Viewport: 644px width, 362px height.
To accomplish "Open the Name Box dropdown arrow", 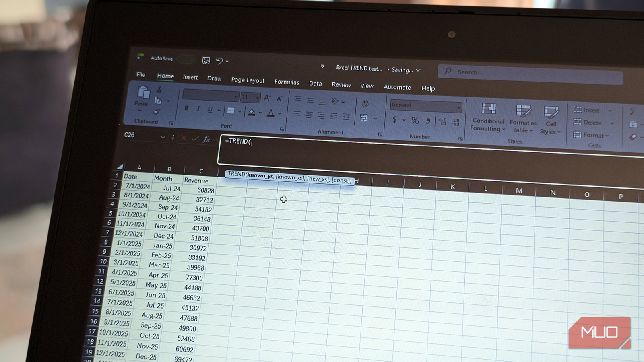I will click(163, 137).
